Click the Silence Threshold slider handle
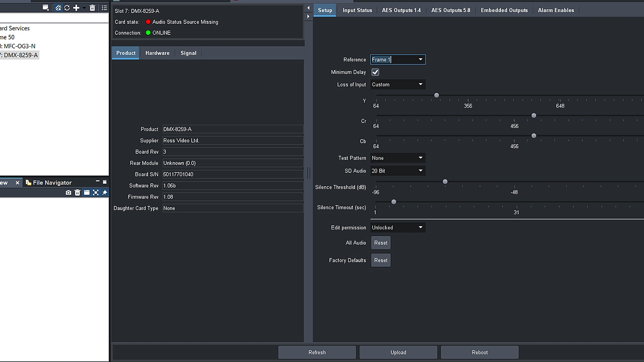 445,181
